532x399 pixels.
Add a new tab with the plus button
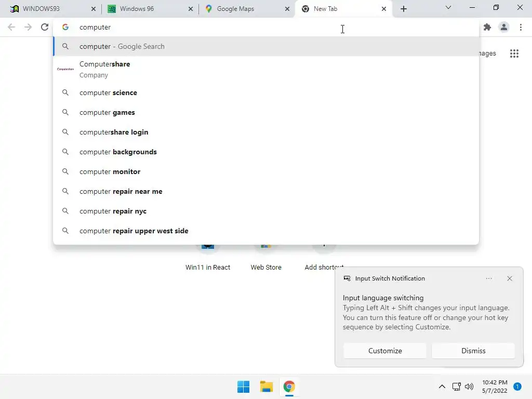(403, 9)
